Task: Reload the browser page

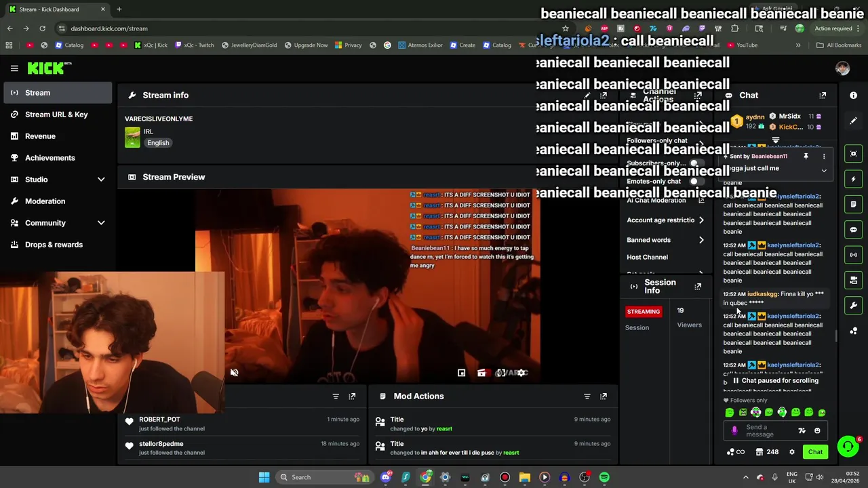Action: [42, 28]
